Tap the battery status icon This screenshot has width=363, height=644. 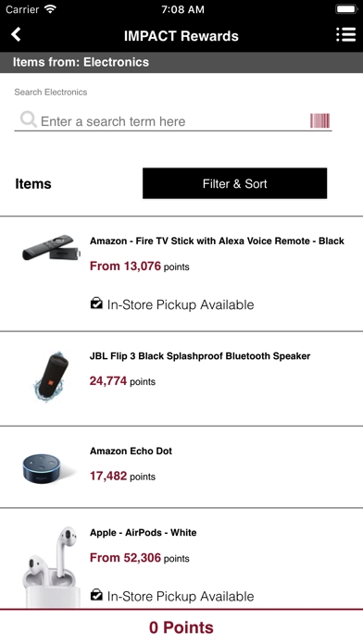(346, 9)
